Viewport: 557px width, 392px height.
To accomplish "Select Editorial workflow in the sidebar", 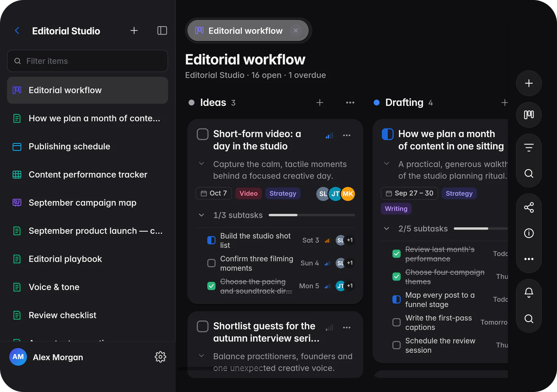I will [88, 90].
